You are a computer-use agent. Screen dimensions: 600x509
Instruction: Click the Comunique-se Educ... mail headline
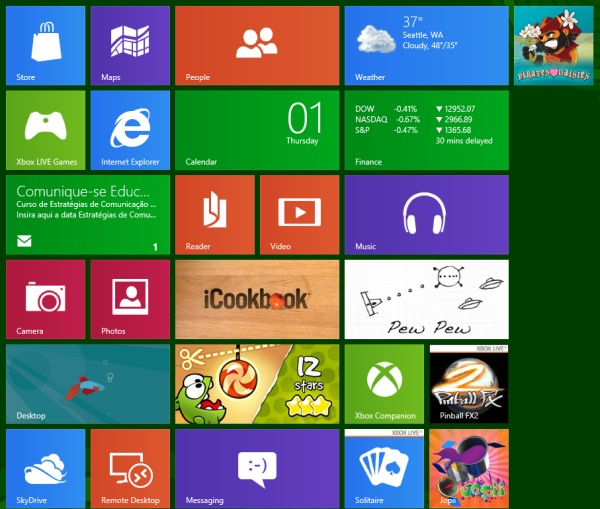point(83,191)
